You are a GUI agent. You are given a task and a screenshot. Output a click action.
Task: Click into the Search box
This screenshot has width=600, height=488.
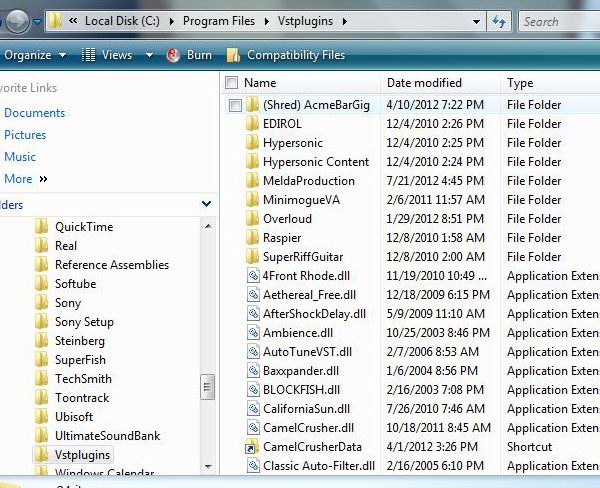559,21
